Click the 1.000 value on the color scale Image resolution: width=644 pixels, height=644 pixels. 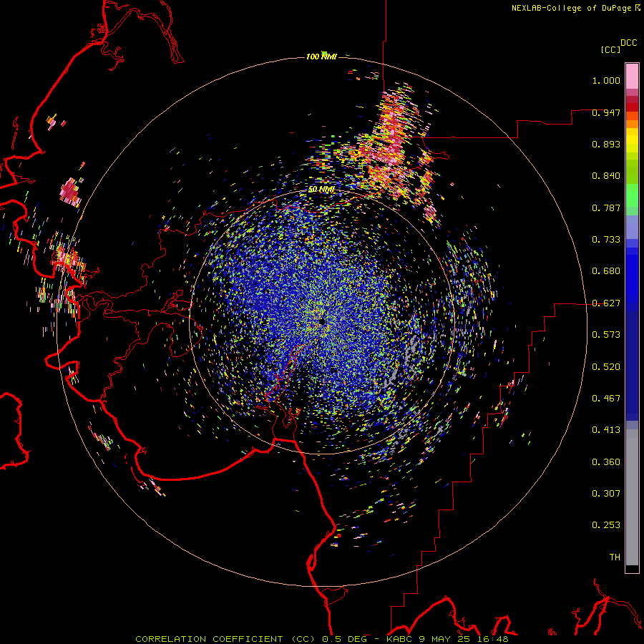pos(606,80)
